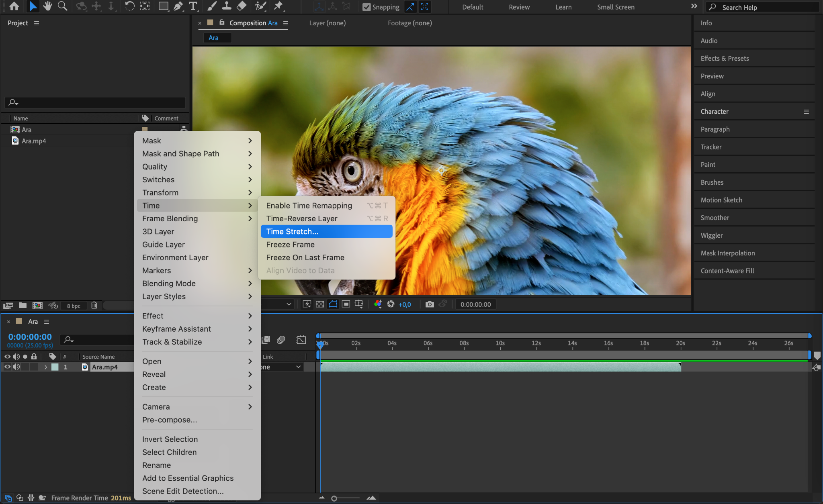Delete selected project item with trash icon
Viewport: 823px width, 504px height.
pos(94,306)
